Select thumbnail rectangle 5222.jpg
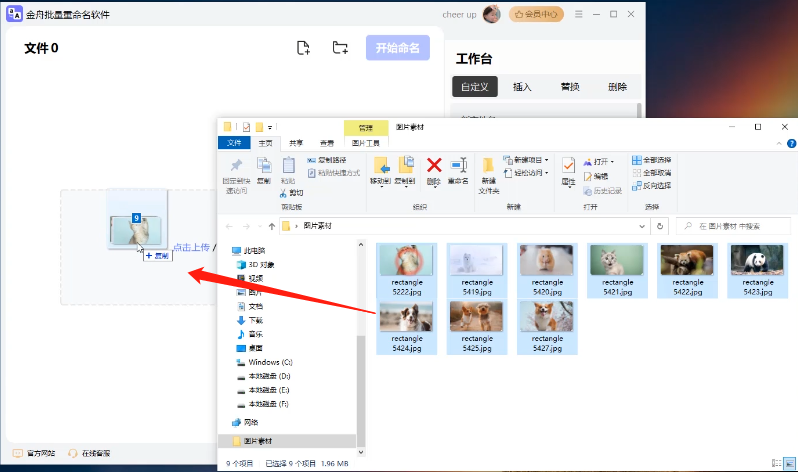This screenshot has height=472, width=798. coord(407,270)
